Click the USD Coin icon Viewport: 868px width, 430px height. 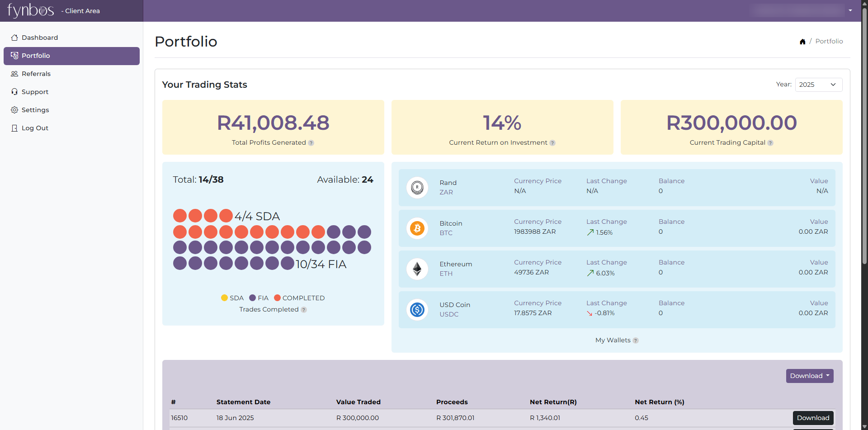pos(417,310)
